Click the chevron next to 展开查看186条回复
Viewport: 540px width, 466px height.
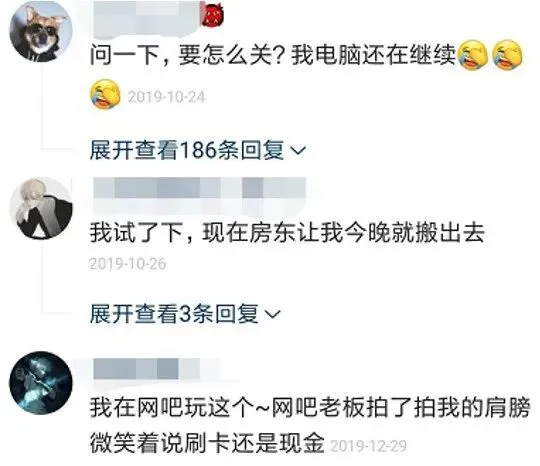(x=298, y=151)
